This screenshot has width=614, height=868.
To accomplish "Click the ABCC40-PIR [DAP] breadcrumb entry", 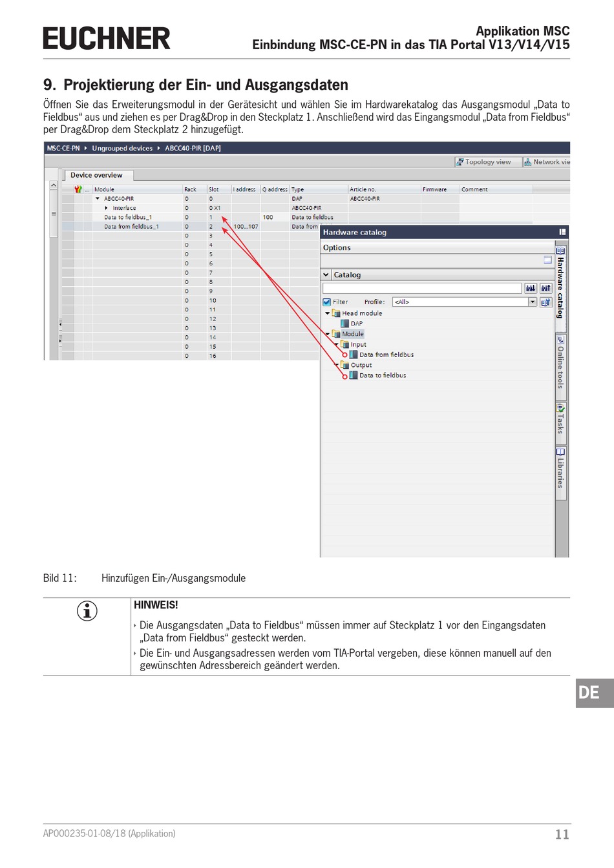I will [193, 149].
